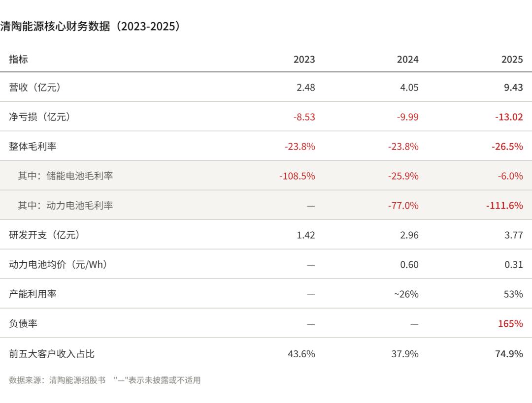Click the "指标" column header

(x=19, y=60)
